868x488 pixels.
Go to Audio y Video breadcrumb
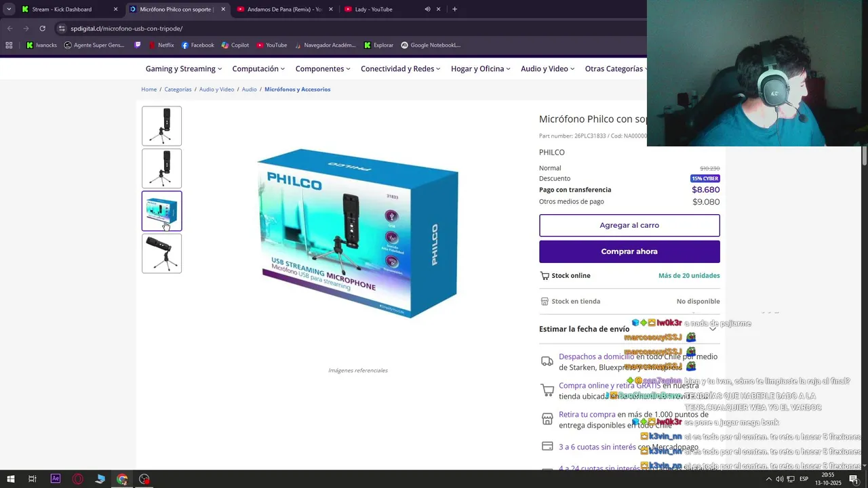click(x=216, y=89)
